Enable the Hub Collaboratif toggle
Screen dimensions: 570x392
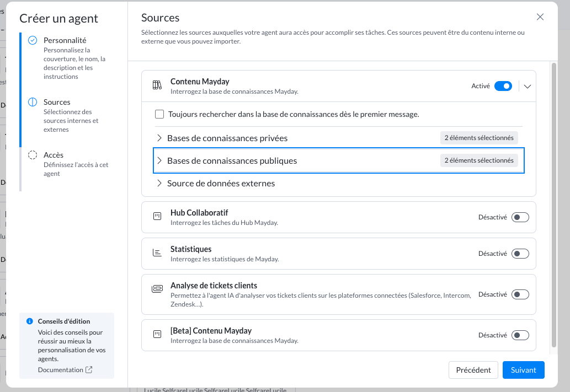(520, 217)
